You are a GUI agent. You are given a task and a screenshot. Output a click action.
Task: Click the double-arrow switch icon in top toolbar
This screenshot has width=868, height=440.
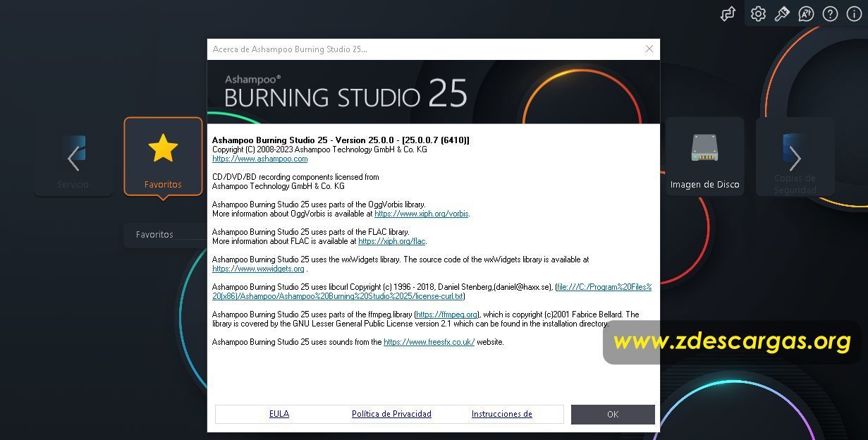tap(728, 14)
